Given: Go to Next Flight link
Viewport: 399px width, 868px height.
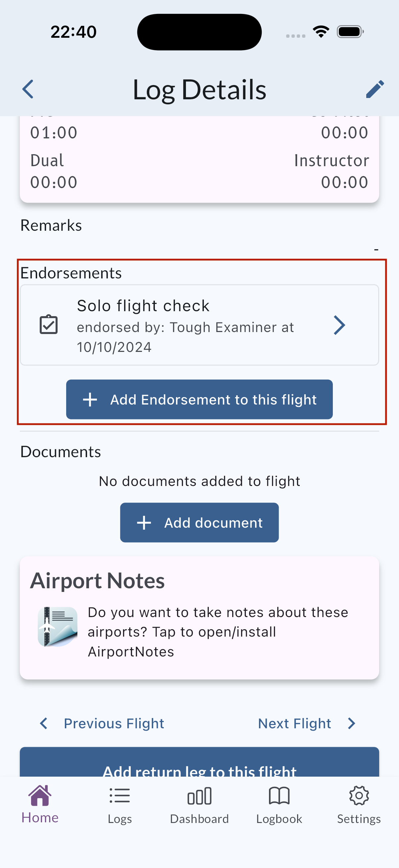Looking at the screenshot, I should click(295, 723).
